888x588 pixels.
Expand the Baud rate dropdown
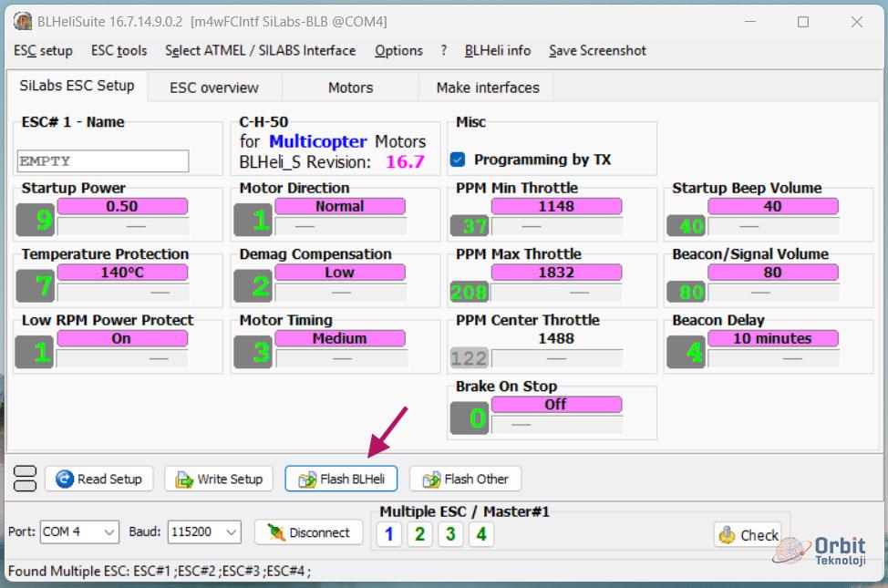click(231, 532)
